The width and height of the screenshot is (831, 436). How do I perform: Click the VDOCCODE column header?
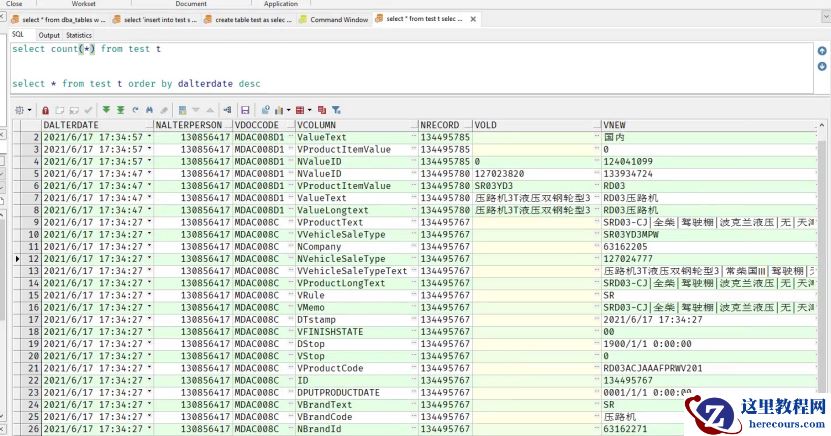click(264, 125)
